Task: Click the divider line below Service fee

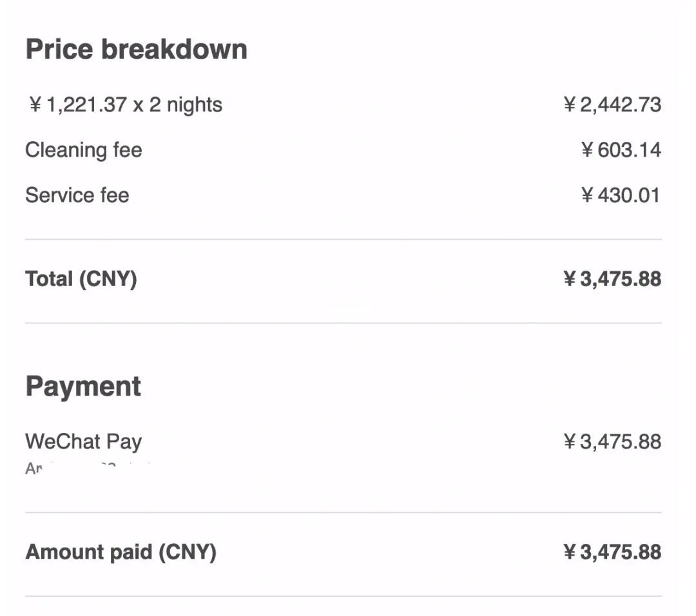Action: [343, 239]
